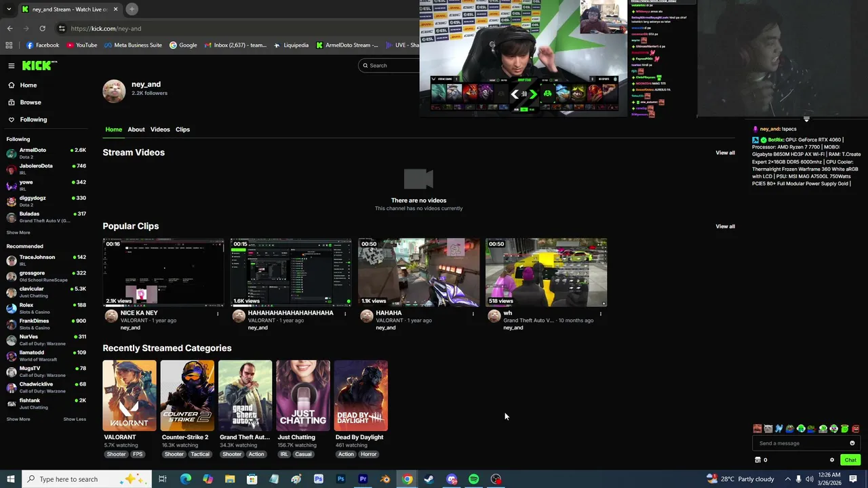
Task: Click the Windows taskbar search box
Action: tap(87, 479)
